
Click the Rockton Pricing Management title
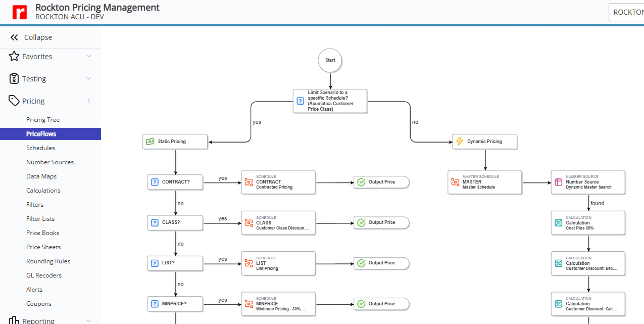click(97, 8)
